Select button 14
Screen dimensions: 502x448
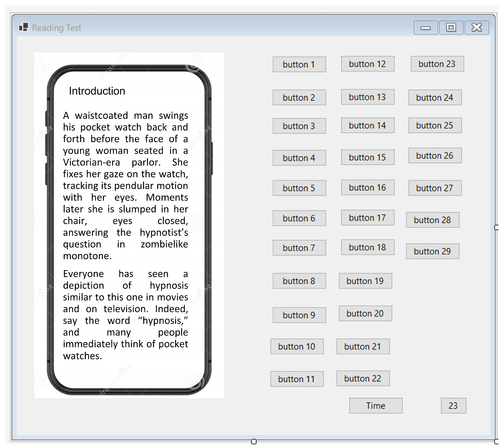pyautogui.click(x=368, y=126)
